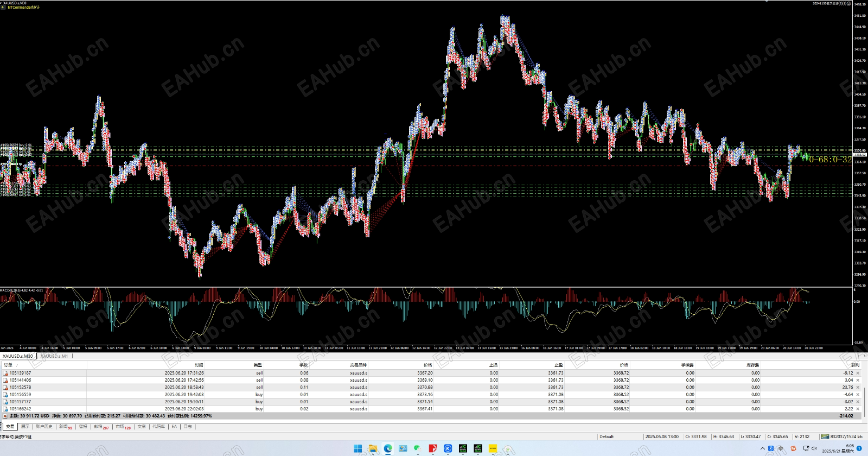868x456 pixels.
Task: Click the connection status bars icon
Action: pyautogui.click(x=825, y=436)
